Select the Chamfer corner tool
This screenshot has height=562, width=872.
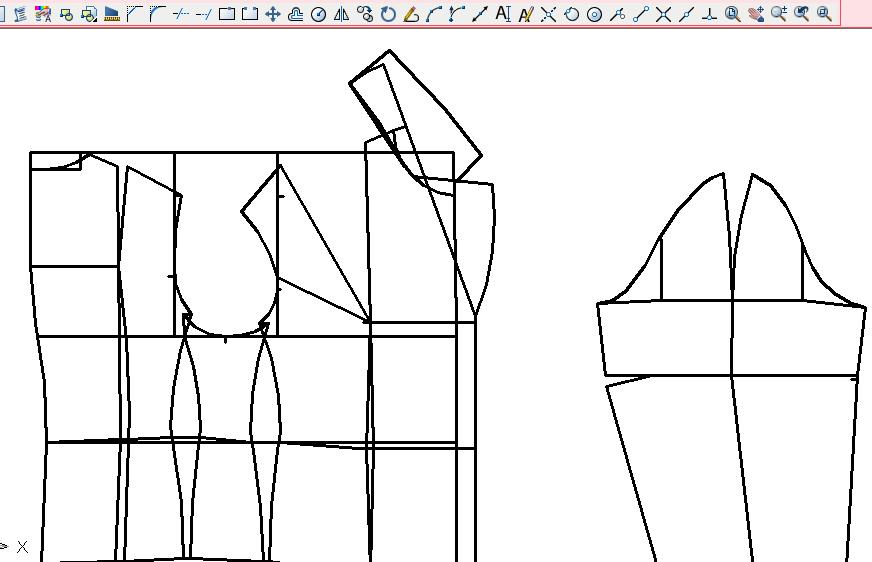click(135, 14)
